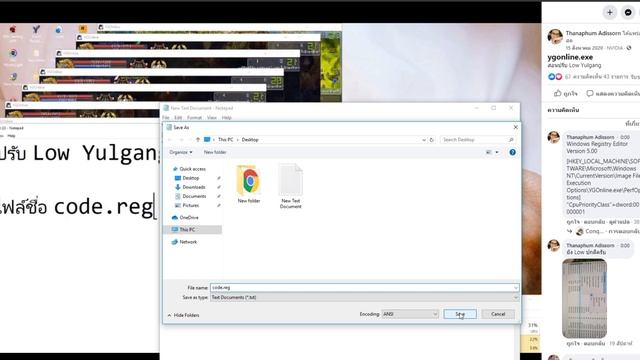640x360 pixels.
Task: Click the comment speech-bubble button on the post
Action: tap(612, 93)
